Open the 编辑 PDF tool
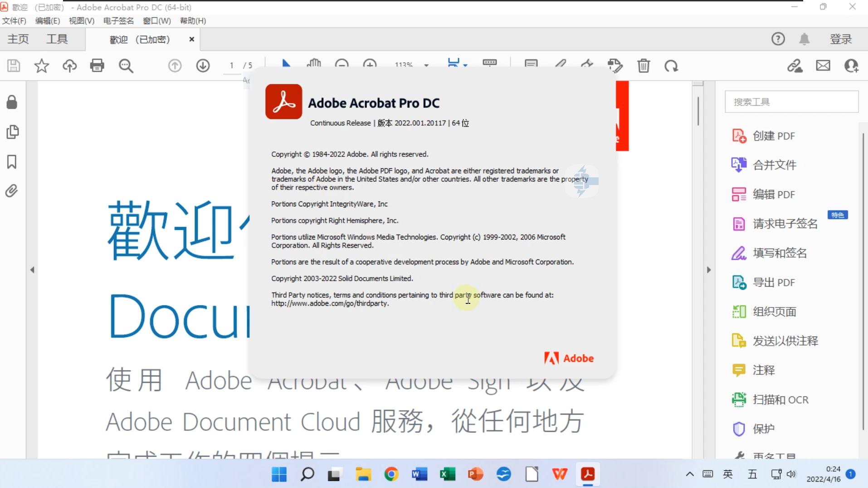Image resolution: width=868 pixels, height=488 pixels. [773, 194]
